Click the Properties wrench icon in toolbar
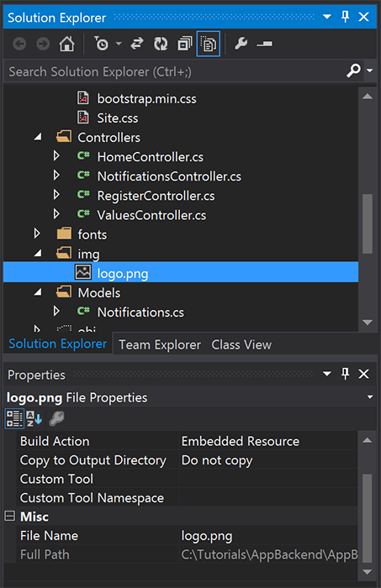Screen dimensions: 381x588 click(241, 44)
